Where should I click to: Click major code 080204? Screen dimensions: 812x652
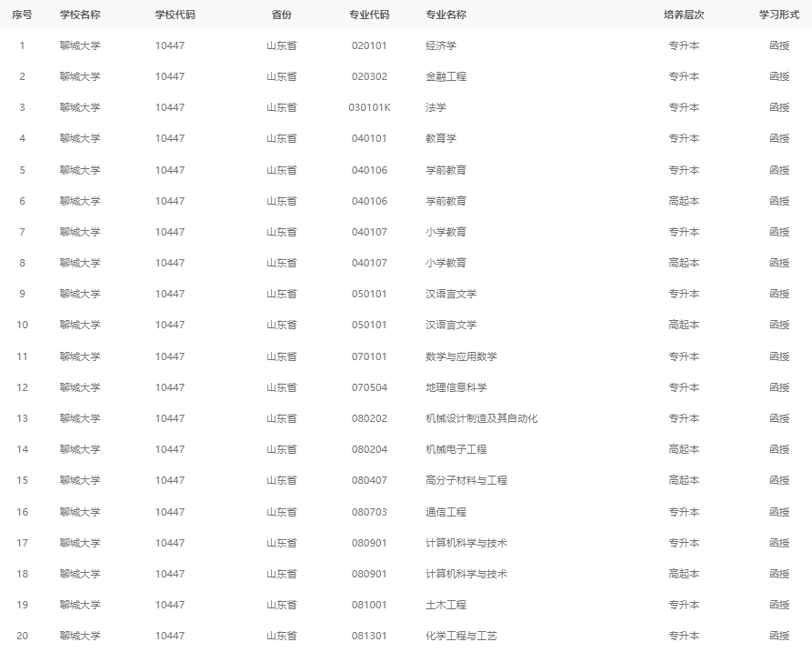click(x=369, y=449)
